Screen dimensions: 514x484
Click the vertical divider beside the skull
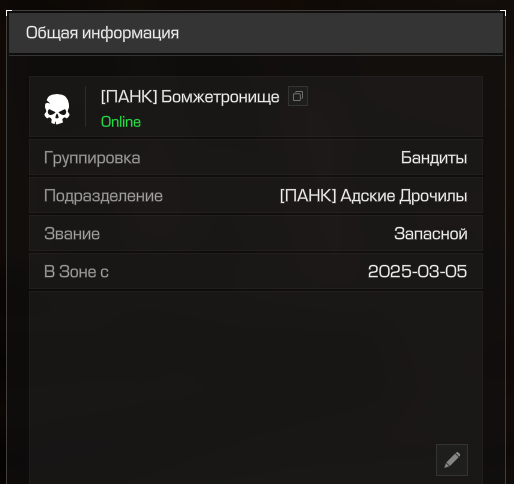point(86,107)
